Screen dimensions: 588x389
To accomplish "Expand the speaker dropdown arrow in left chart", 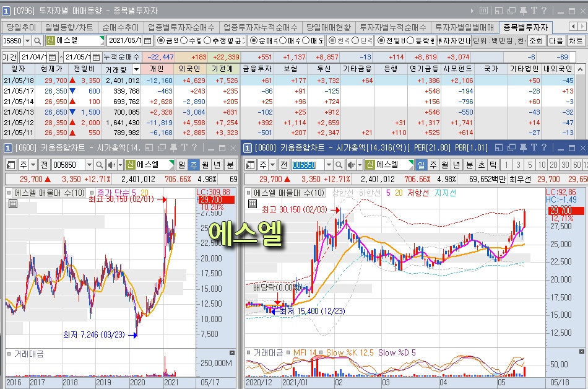I will click(120, 165).
